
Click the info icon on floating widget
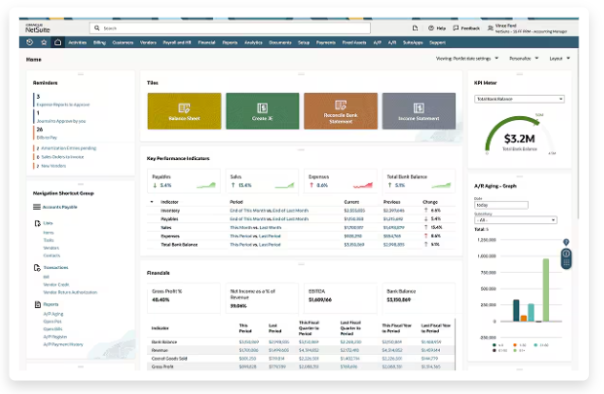(x=566, y=254)
